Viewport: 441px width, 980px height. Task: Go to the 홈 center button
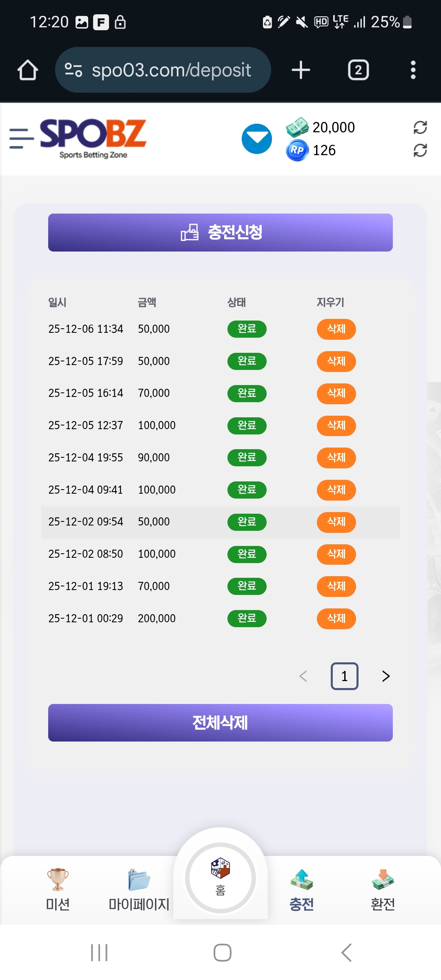[x=220, y=878]
